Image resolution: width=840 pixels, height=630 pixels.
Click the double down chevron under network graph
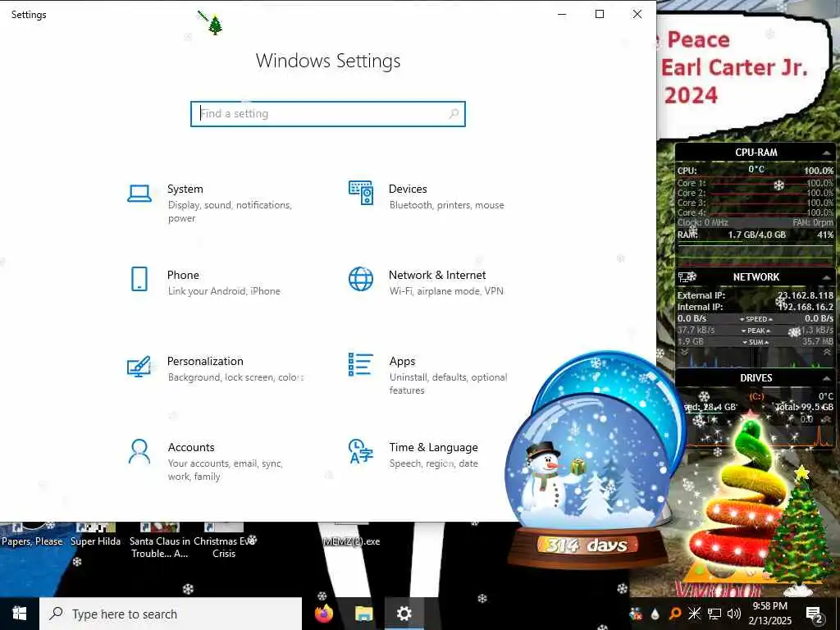click(x=684, y=353)
